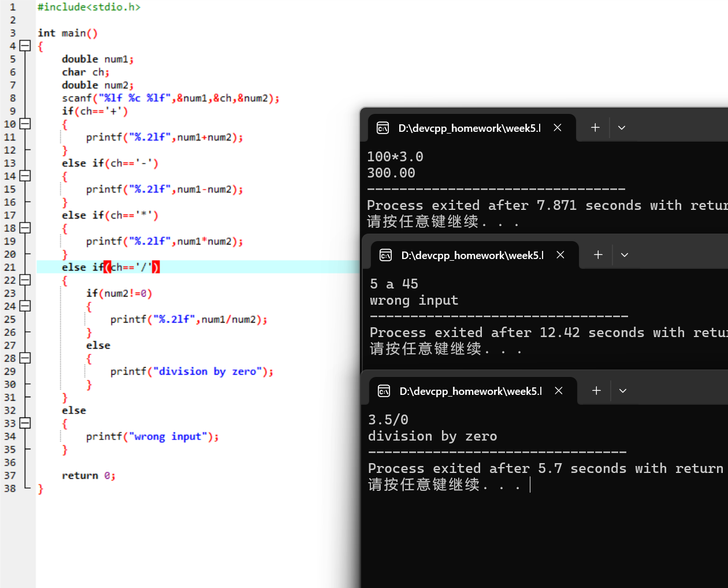Collapse code fold marker at line 24
728x588 pixels.
point(25,306)
